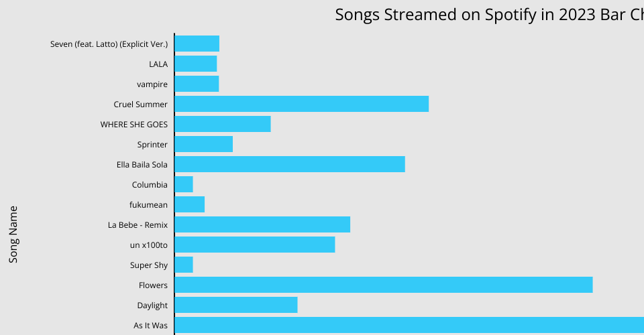Select the LALA bar
The height and width of the screenshot is (335, 644).
195,64
